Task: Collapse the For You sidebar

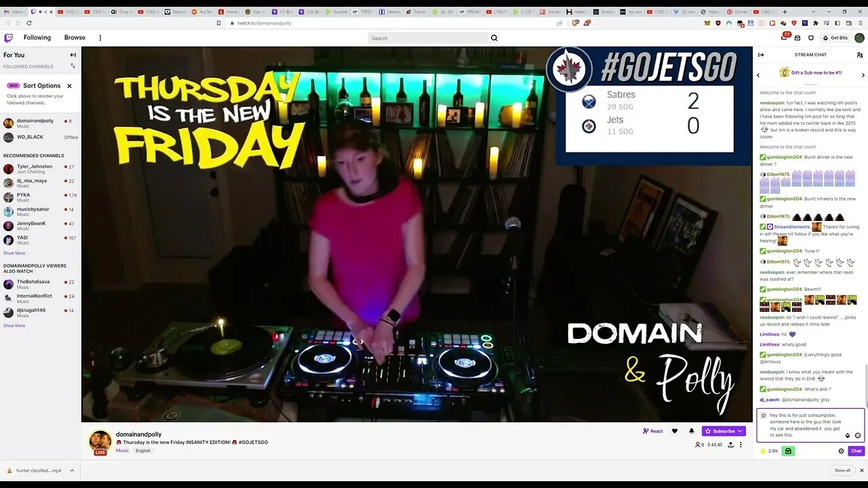Action: (x=73, y=55)
